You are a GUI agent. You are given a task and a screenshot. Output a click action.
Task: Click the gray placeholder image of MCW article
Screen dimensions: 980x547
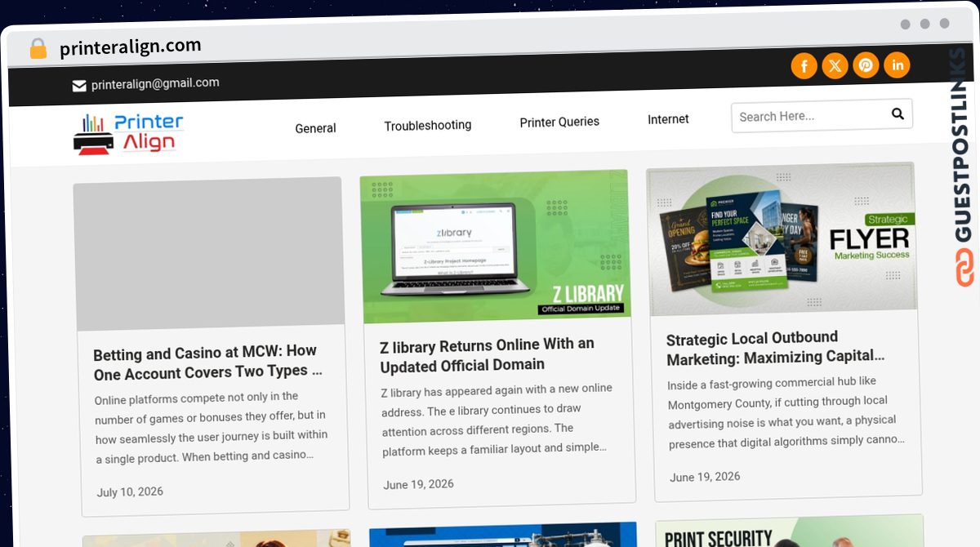[x=209, y=254]
